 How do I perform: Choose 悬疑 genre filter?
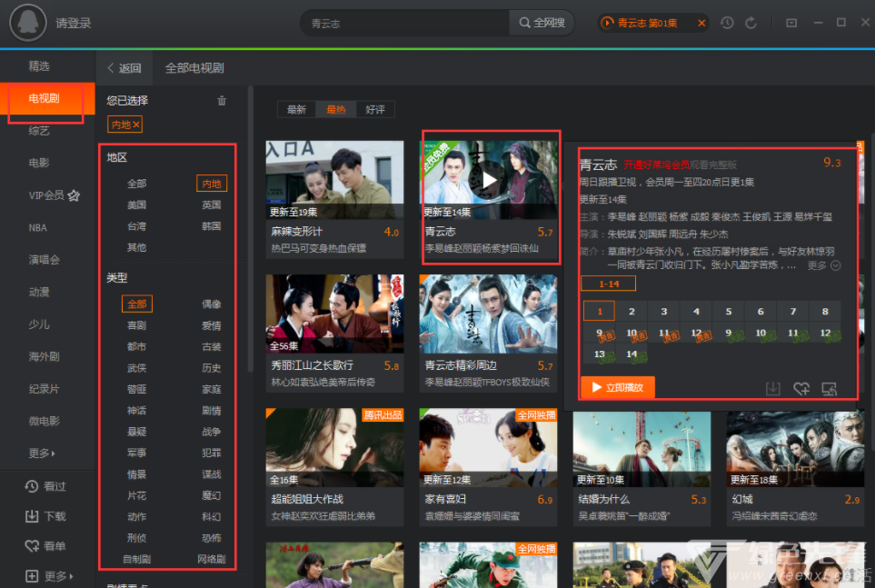(x=136, y=432)
